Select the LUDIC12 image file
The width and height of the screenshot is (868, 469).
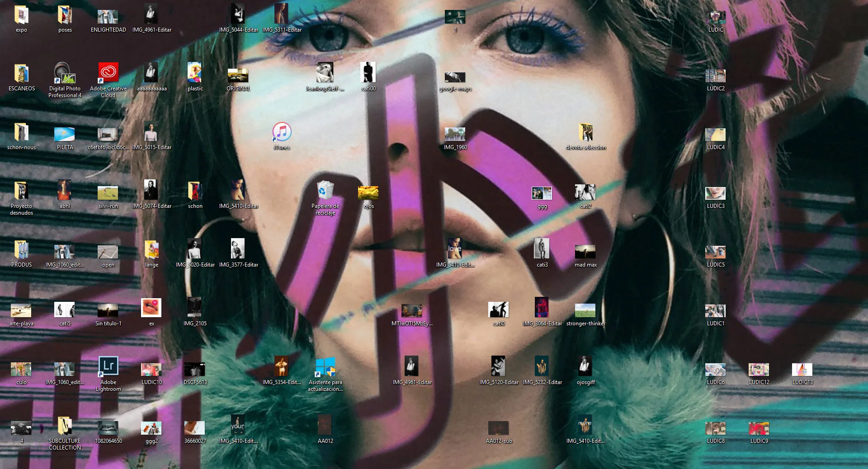click(759, 369)
